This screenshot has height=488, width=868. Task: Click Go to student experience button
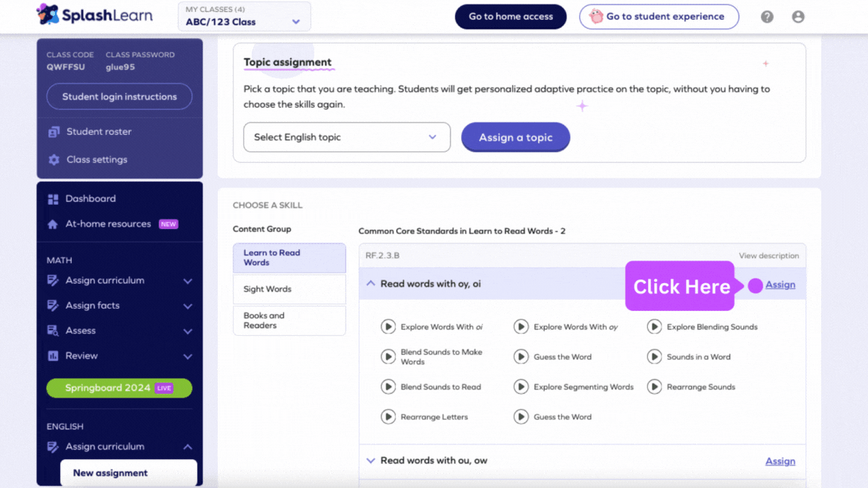click(659, 17)
